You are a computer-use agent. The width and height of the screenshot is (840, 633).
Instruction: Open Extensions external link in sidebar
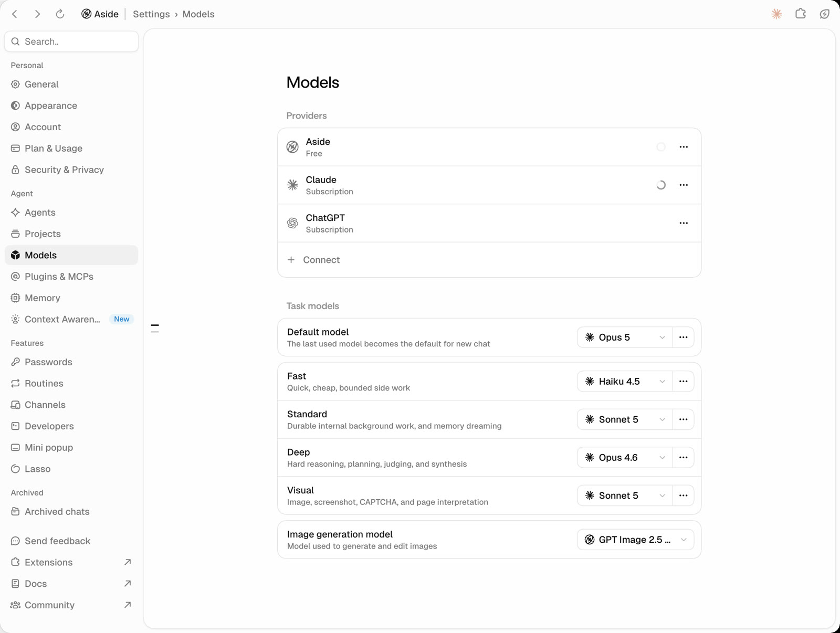(71, 562)
